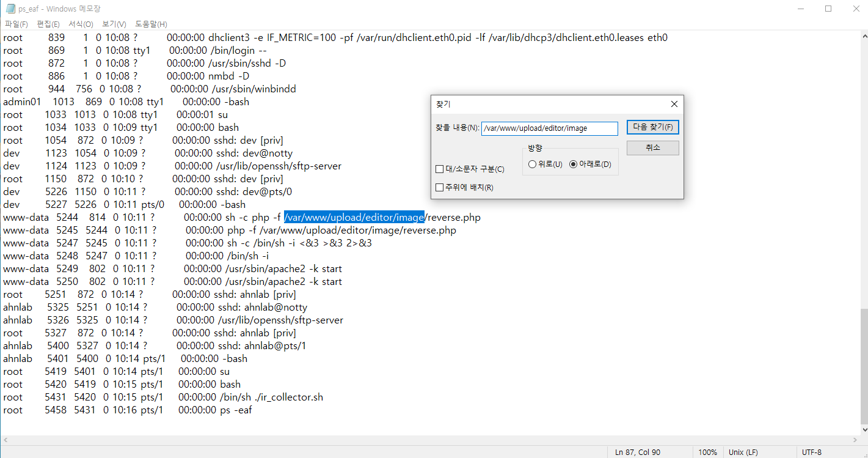Click the '/bin/login --' line
The image size is (868, 458).
[x=238, y=50]
